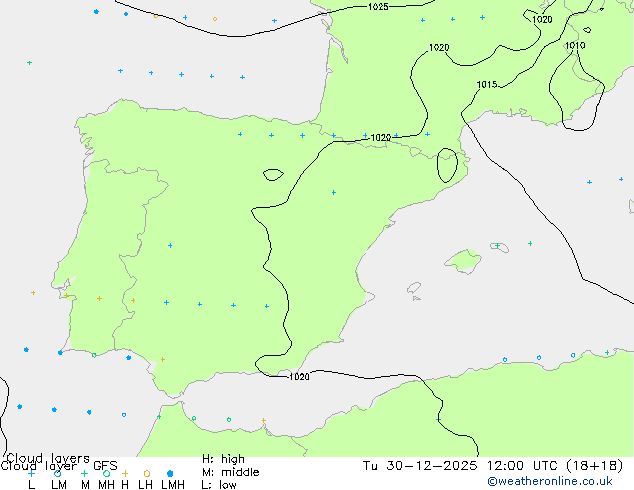Click the '1020' isobar label at the southern coast of Spain
The height and width of the screenshot is (490, 634).
click(x=299, y=376)
